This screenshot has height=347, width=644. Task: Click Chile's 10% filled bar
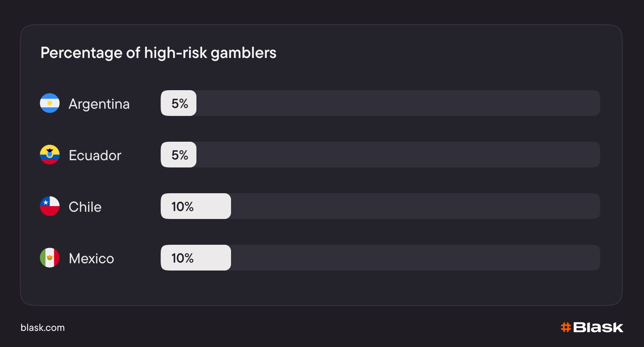(x=196, y=206)
